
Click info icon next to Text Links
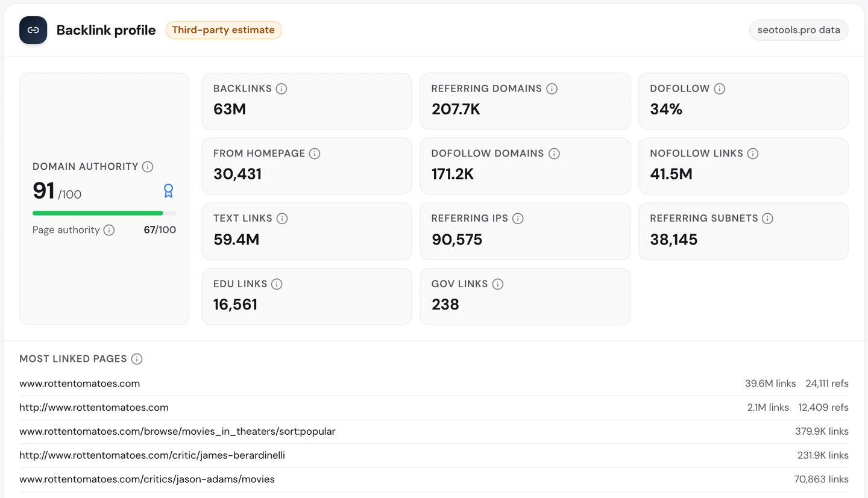click(282, 219)
